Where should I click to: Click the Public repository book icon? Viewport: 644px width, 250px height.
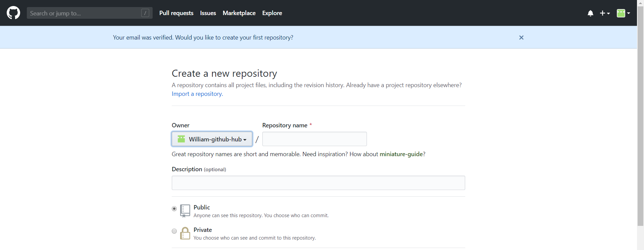point(185,211)
